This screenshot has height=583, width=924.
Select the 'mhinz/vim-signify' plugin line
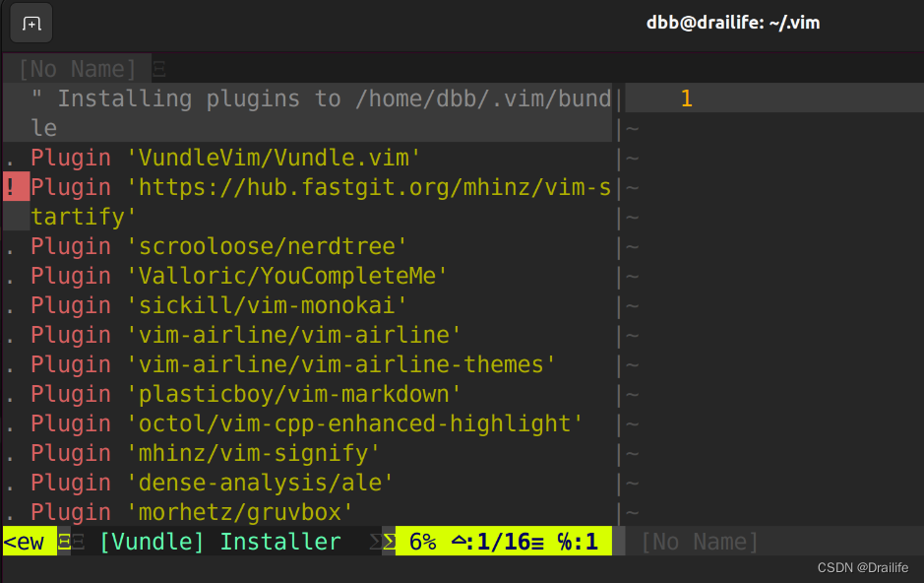[x=205, y=452]
